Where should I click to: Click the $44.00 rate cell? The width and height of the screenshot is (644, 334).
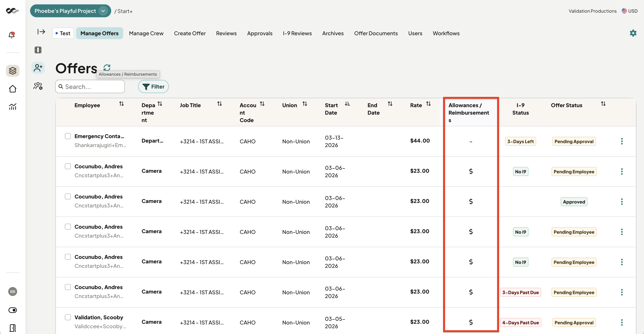(420, 141)
